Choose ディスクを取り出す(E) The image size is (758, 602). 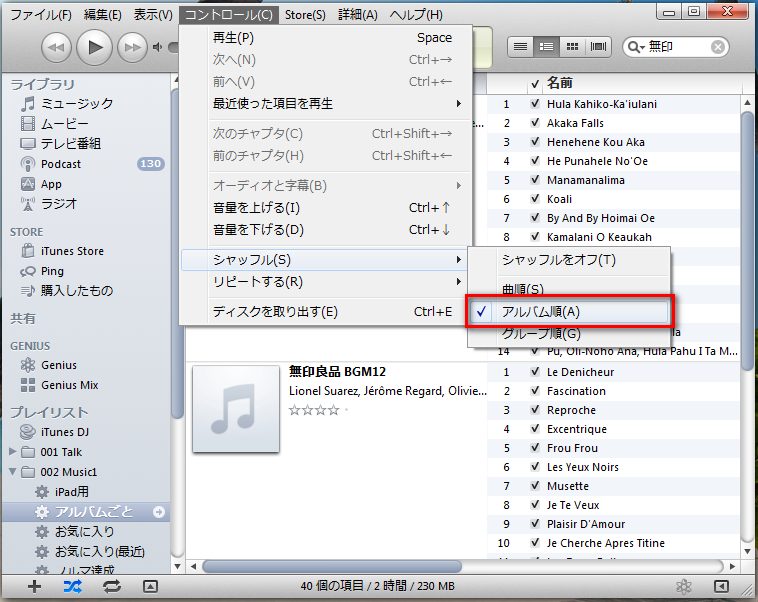click(324, 312)
